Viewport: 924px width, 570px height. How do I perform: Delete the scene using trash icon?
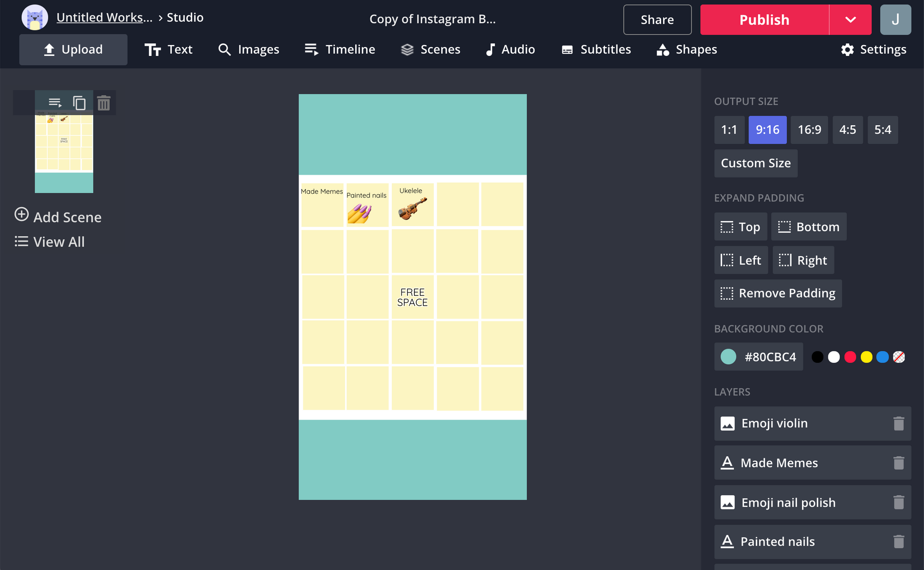[x=103, y=103]
